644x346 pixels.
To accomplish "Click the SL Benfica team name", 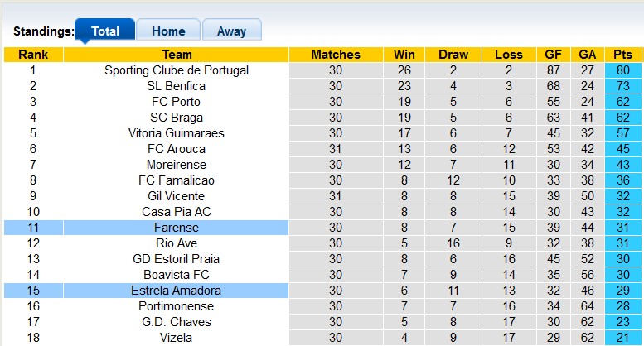I will tap(177, 86).
